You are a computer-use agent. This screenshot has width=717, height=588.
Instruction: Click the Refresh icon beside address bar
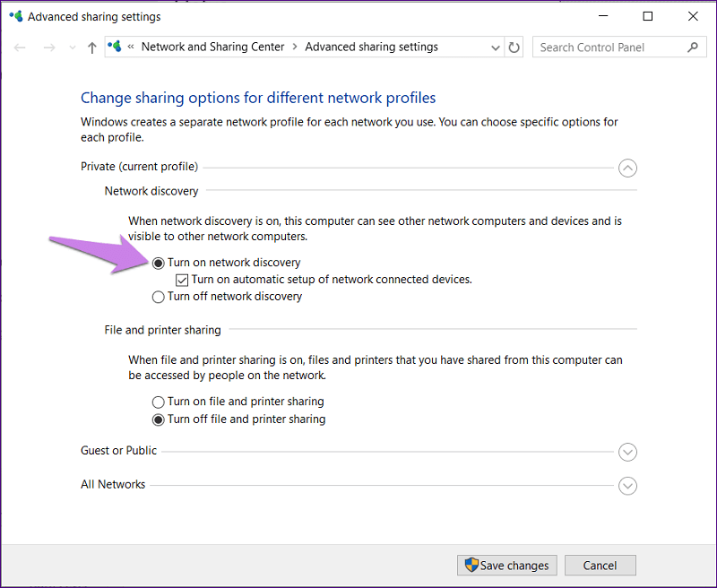pos(514,47)
